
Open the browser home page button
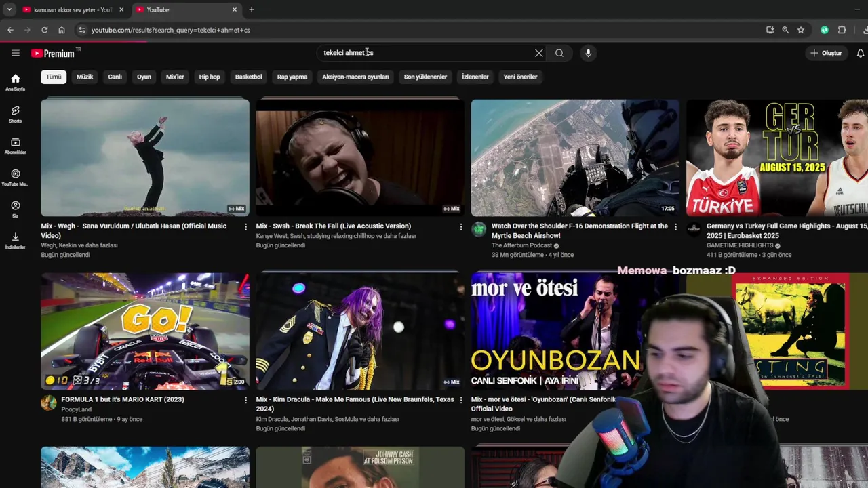click(62, 30)
